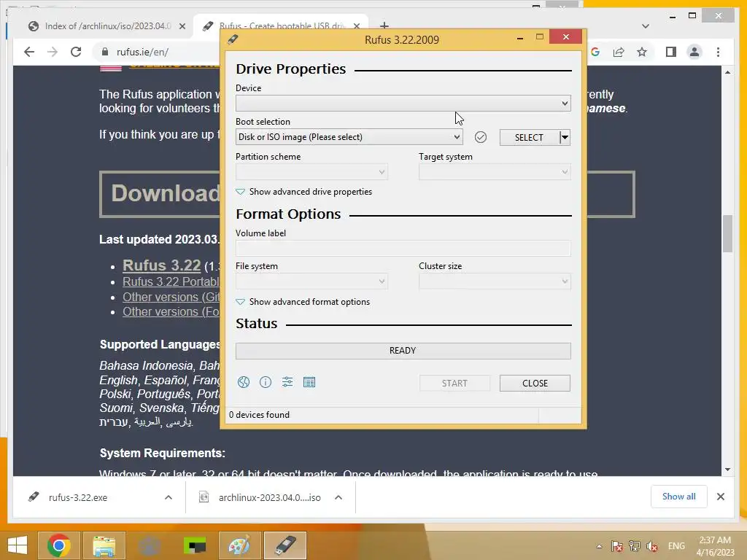Click the CLOSE button in Rufus
Image resolution: width=747 pixels, height=560 pixels.
pyautogui.click(x=535, y=384)
